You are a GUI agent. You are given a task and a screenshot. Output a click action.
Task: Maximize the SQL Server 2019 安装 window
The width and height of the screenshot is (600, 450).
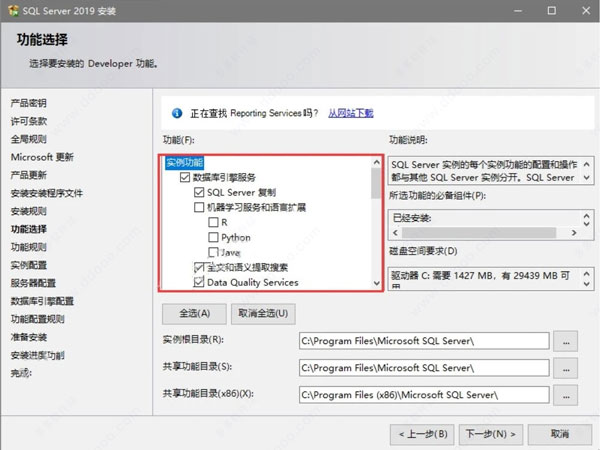click(551, 11)
